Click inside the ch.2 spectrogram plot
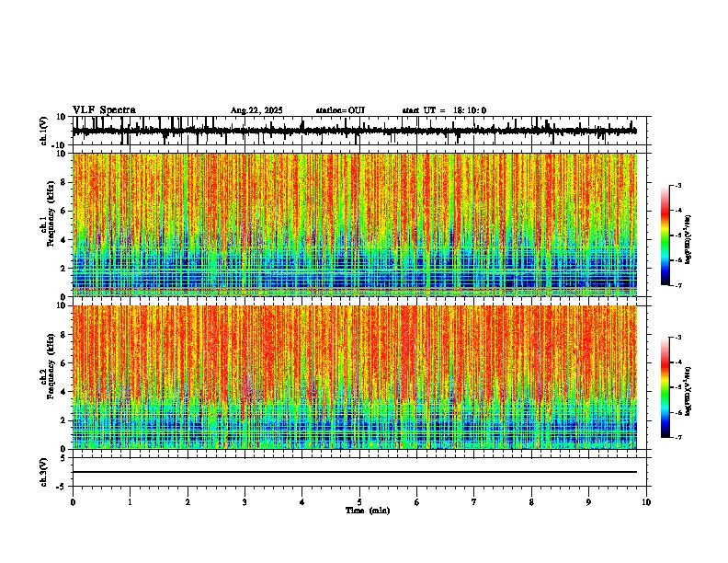Screen dimensions: 728x563 click(x=355, y=377)
